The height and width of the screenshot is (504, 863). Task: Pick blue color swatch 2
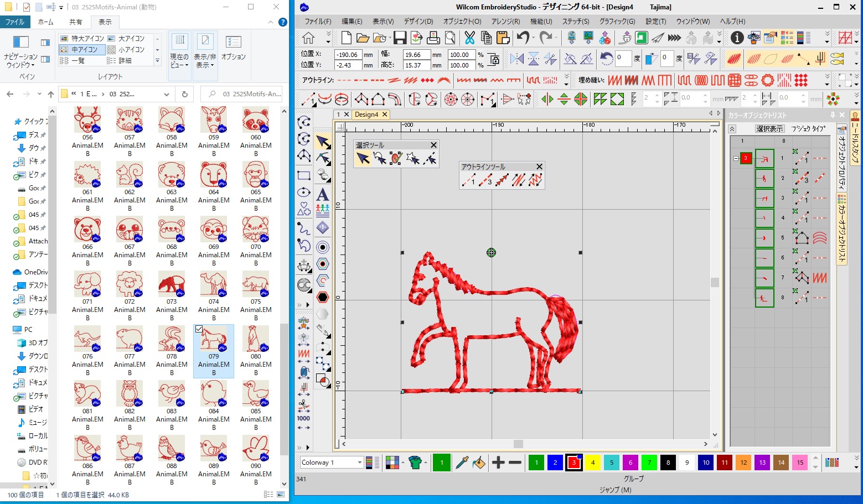[555, 463]
